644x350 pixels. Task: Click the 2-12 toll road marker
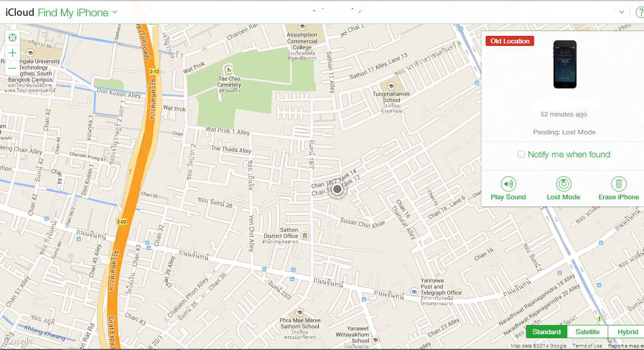click(x=154, y=72)
